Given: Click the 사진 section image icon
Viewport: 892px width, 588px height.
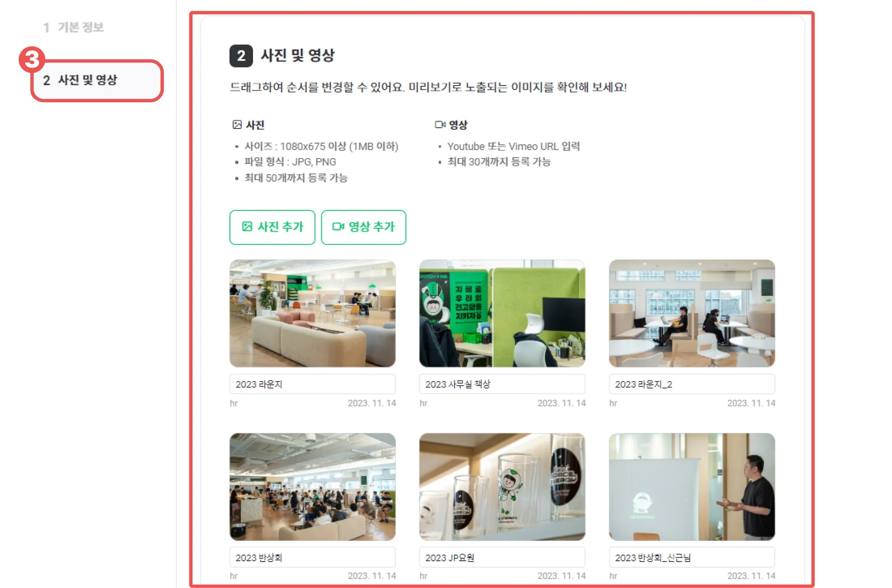Looking at the screenshot, I should (237, 125).
